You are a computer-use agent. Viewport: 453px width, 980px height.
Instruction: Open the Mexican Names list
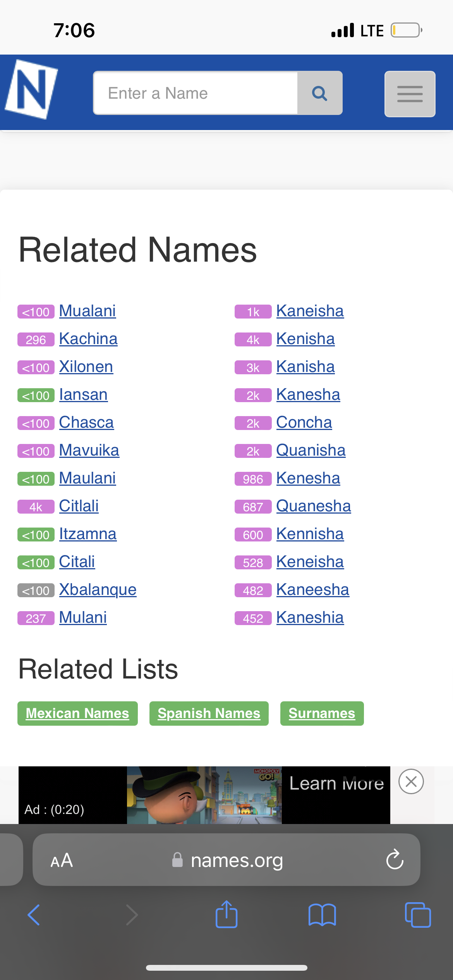click(x=77, y=713)
